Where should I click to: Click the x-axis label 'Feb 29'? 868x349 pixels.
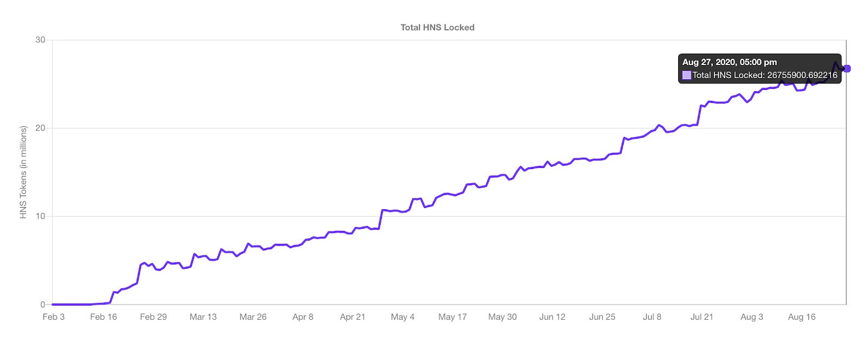pos(153,317)
